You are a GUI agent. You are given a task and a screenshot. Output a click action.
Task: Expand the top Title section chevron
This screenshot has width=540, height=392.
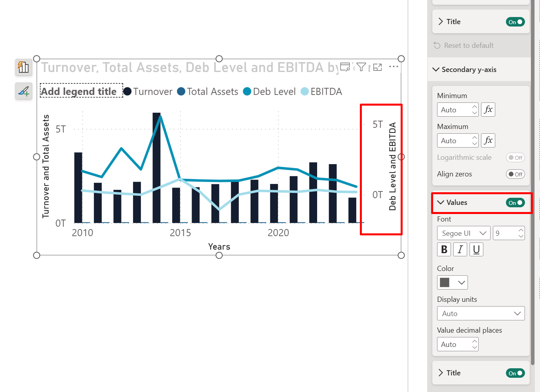[441, 22]
